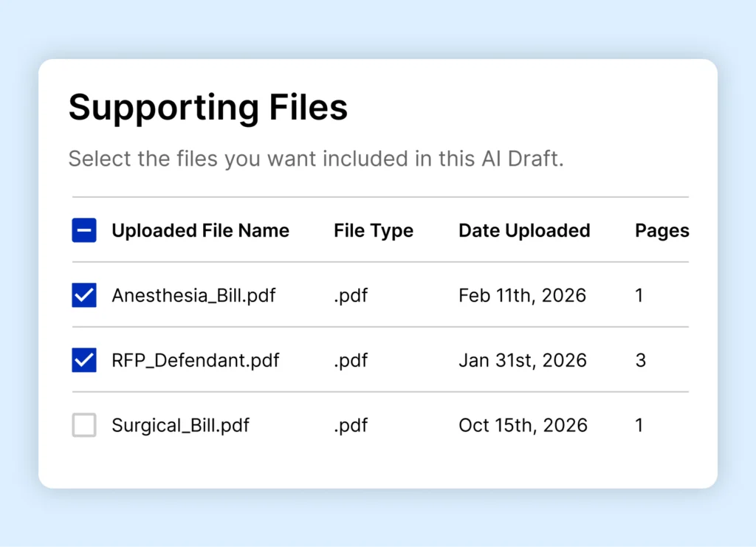Viewport: 756px width, 547px height.
Task: Click the Surgical_Bill.pdf file name
Action: coord(180,426)
